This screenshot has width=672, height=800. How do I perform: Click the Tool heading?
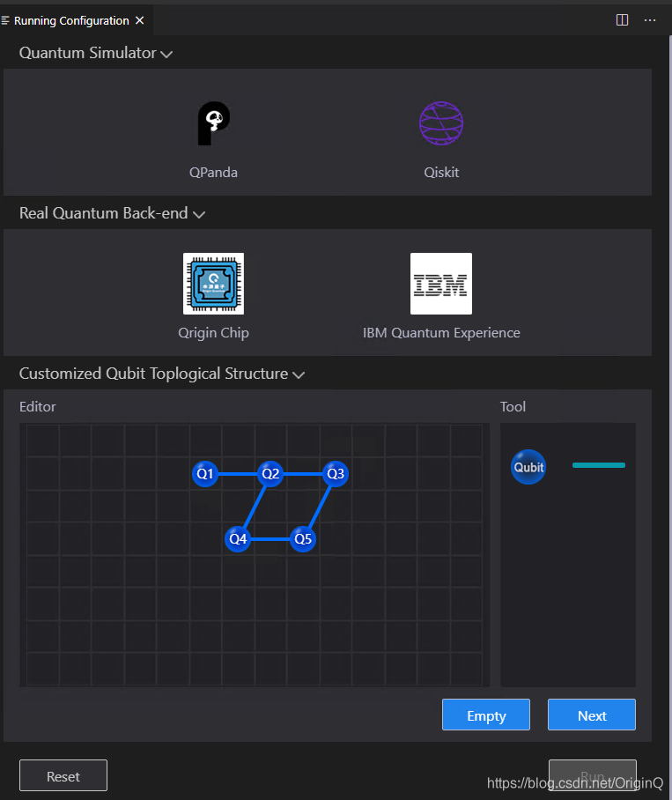pos(513,407)
